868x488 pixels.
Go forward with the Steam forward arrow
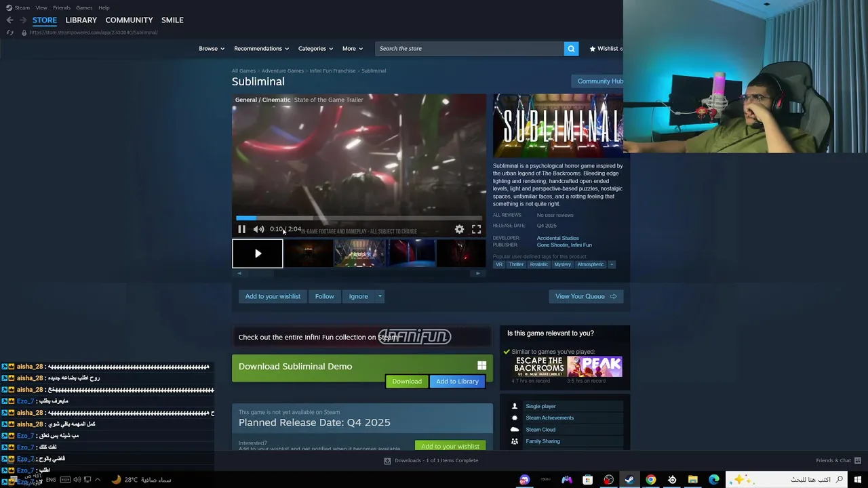coord(23,20)
